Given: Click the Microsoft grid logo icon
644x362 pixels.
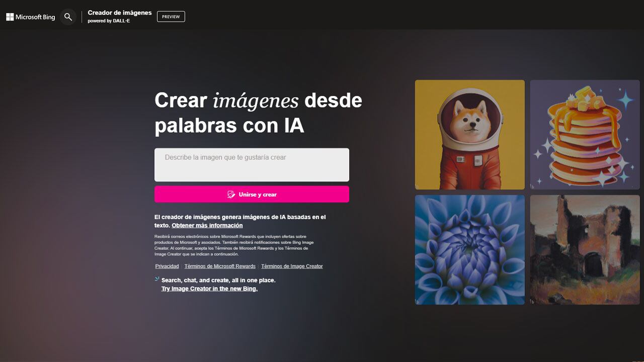Looking at the screenshot, I should click(x=9, y=17).
